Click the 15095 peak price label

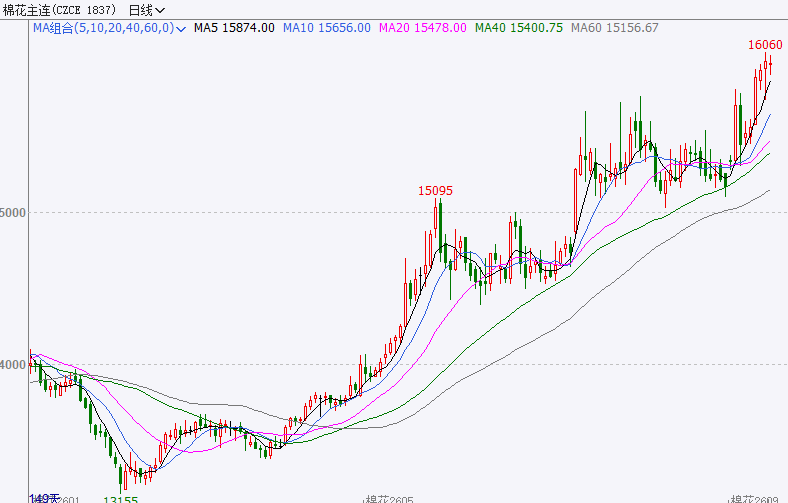tap(436, 190)
